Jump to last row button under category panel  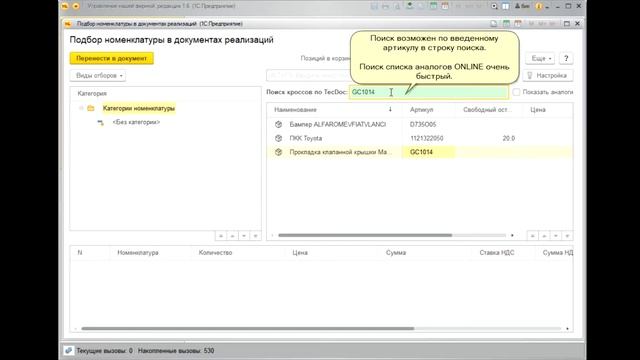(256, 236)
